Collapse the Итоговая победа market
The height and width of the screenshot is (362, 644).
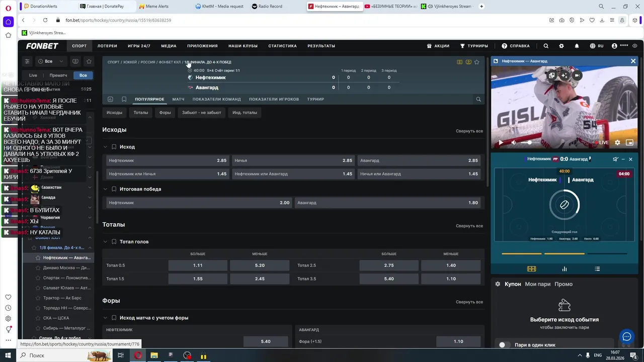tap(106, 189)
